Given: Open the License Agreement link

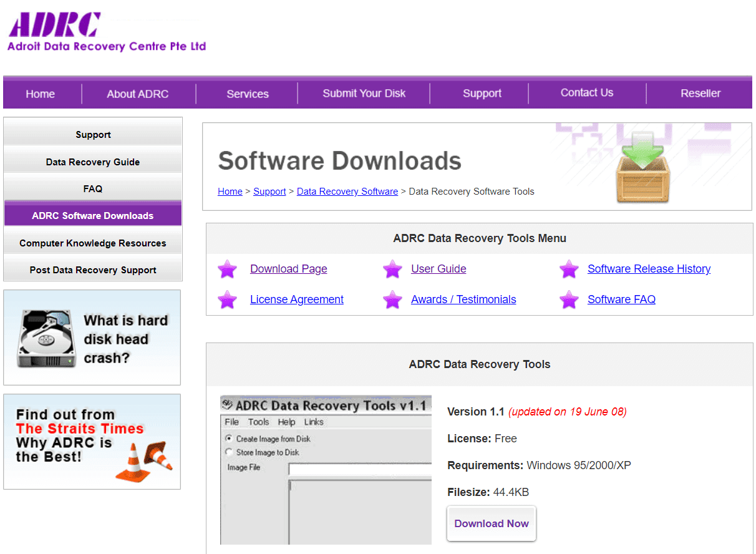Looking at the screenshot, I should point(297,299).
